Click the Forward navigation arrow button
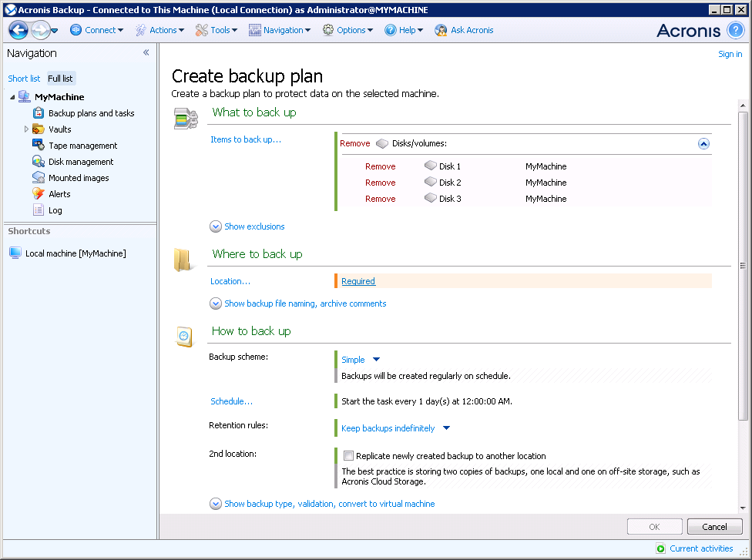The image size is (752, 560). pyautogui.click(x=40, y=30)
